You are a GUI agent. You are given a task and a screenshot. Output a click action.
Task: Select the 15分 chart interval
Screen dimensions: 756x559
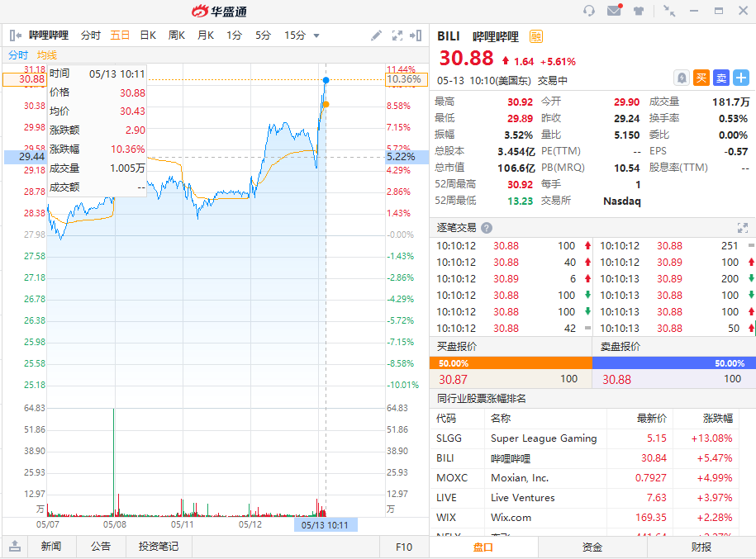(295, 36)
